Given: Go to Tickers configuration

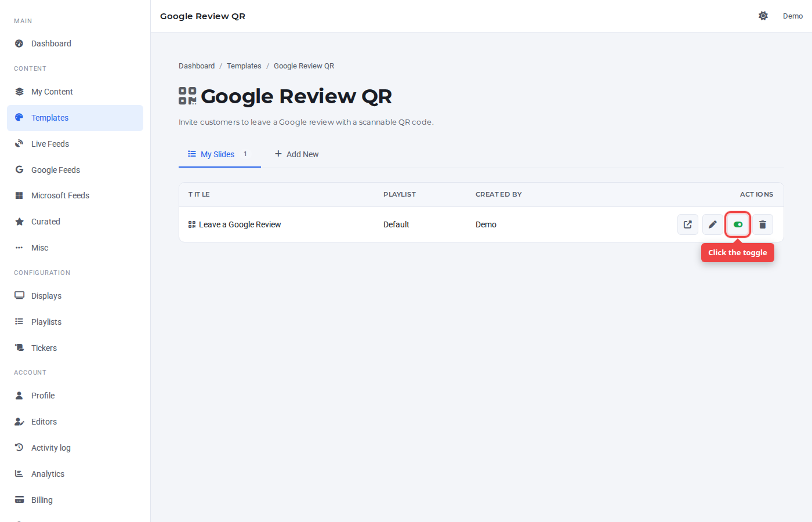Looking at the screenshot, I should [x=75, y=348].
